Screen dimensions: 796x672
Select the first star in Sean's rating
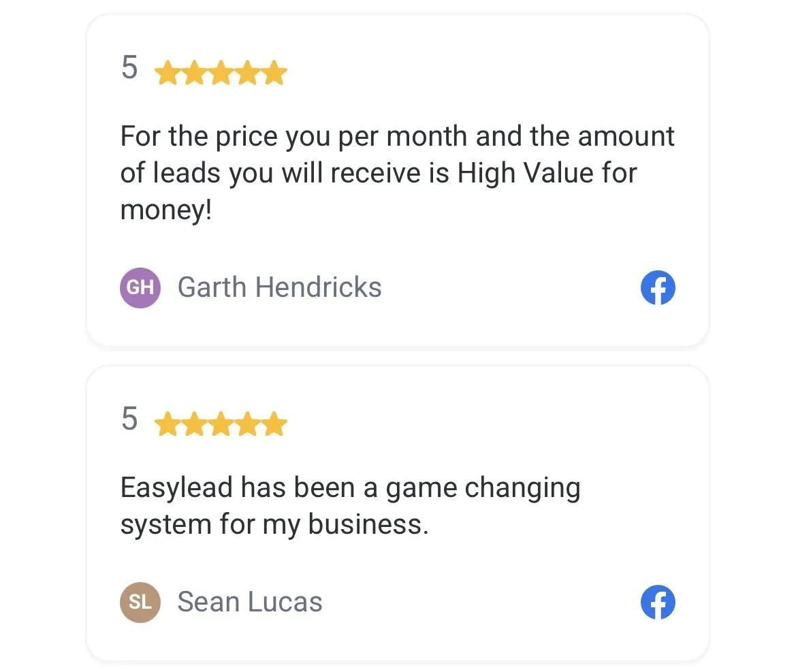point(168,424)
